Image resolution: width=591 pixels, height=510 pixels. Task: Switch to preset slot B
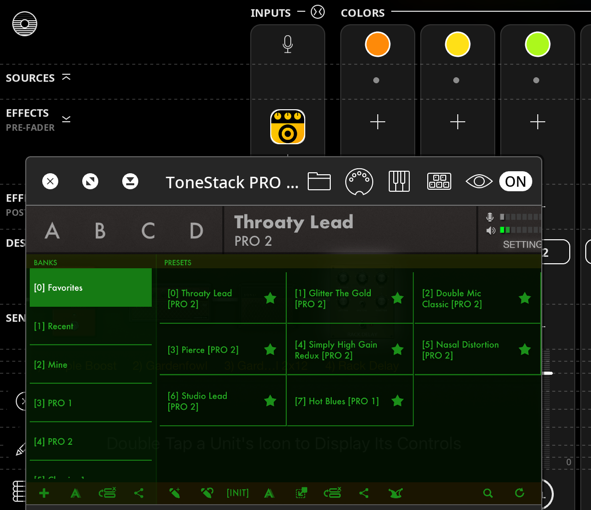pyautogui.click(x=100, y=231)
